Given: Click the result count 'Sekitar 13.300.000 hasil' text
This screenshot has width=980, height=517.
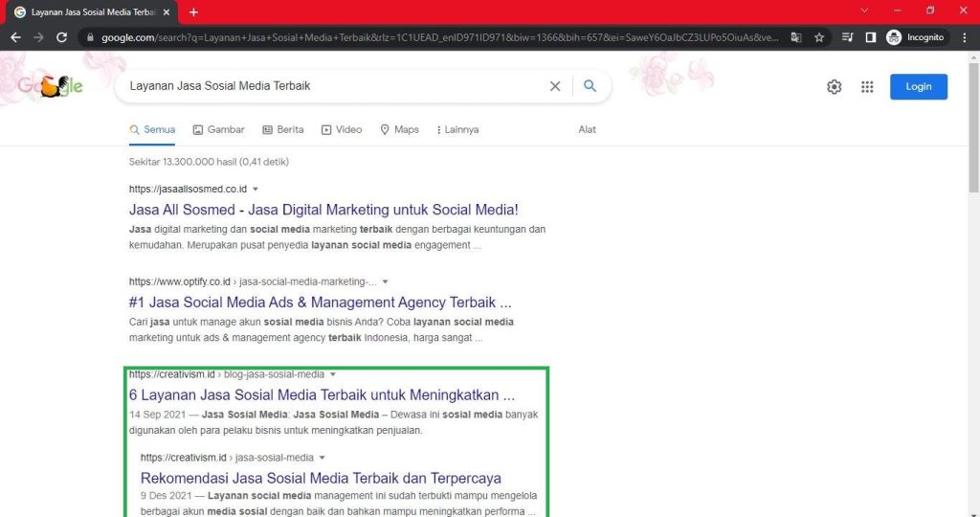Looking at the screenshot, I should point(209,162).
